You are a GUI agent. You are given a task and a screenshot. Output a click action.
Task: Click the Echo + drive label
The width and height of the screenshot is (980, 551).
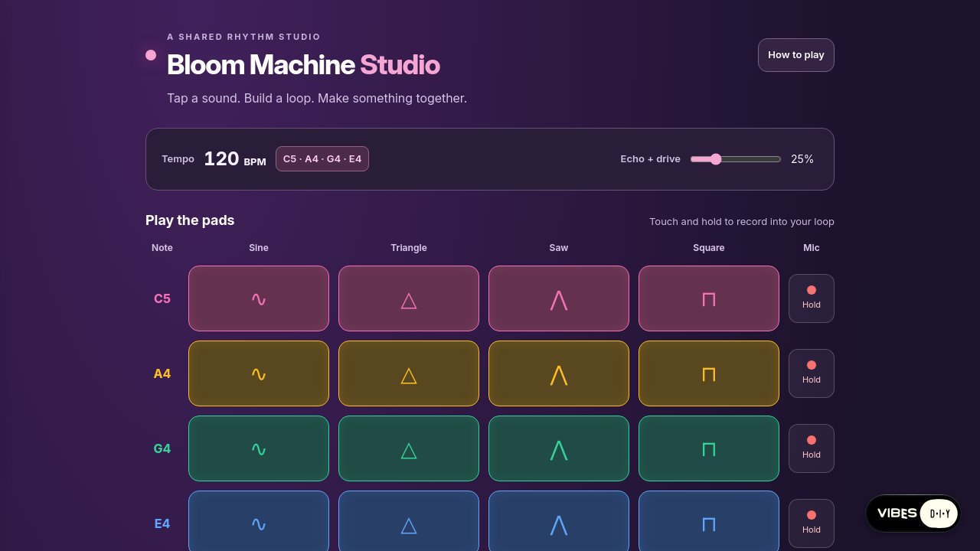[x=650, y=159]
